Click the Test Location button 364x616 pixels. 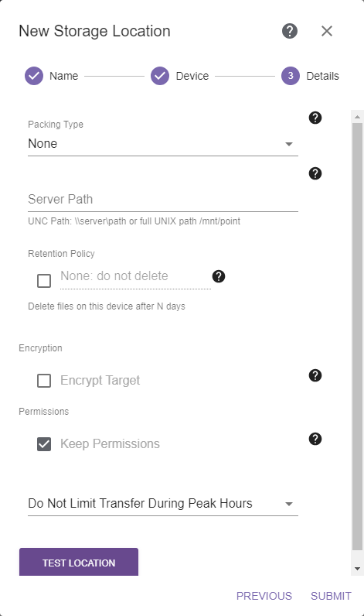[79, 563]
